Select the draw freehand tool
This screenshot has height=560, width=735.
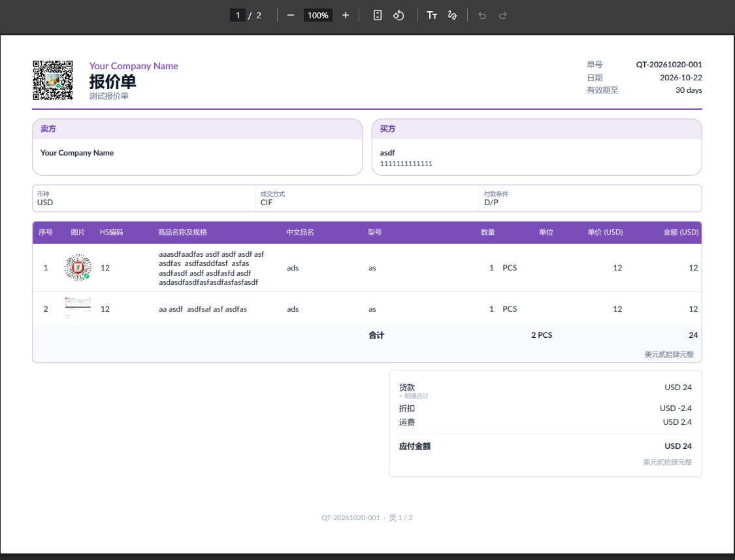[452, 16]
